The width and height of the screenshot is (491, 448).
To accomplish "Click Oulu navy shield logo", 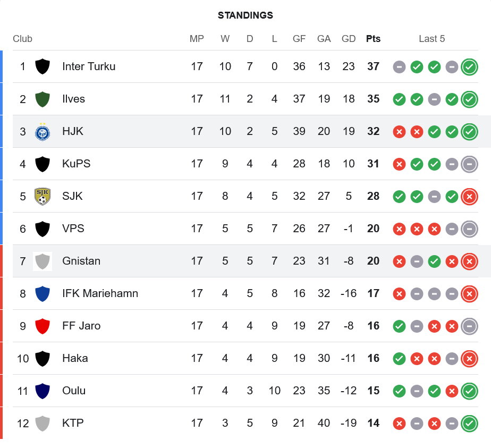I will [x=43, y=391].
